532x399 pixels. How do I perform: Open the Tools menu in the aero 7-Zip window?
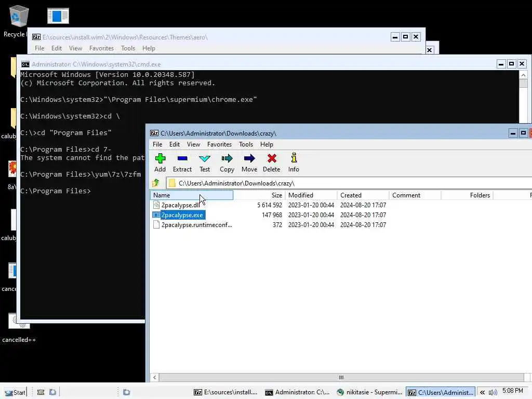click(x=128, y=48)
